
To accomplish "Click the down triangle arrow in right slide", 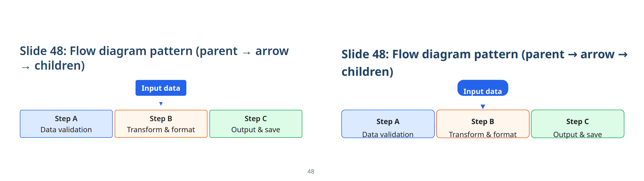I will click(483, 107).
